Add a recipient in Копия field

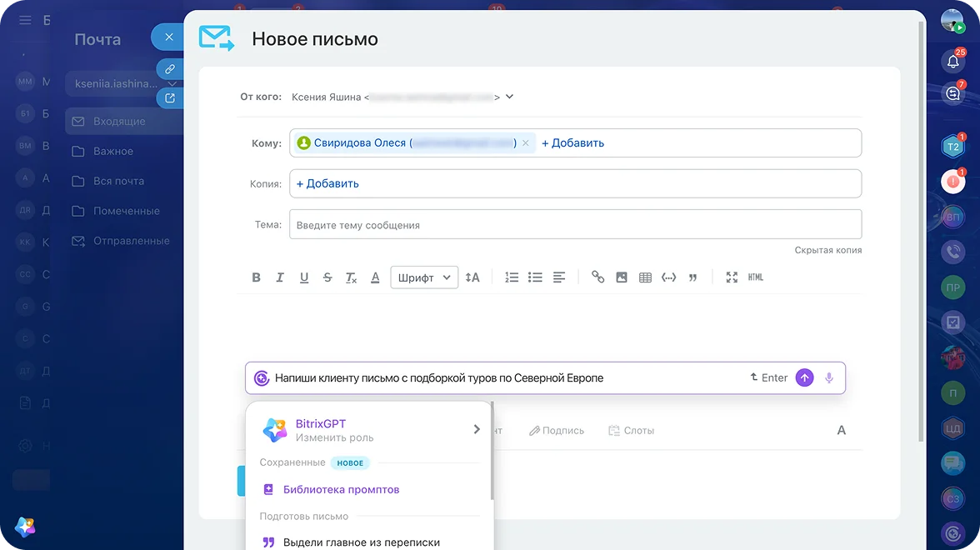(x=327, y=183)
